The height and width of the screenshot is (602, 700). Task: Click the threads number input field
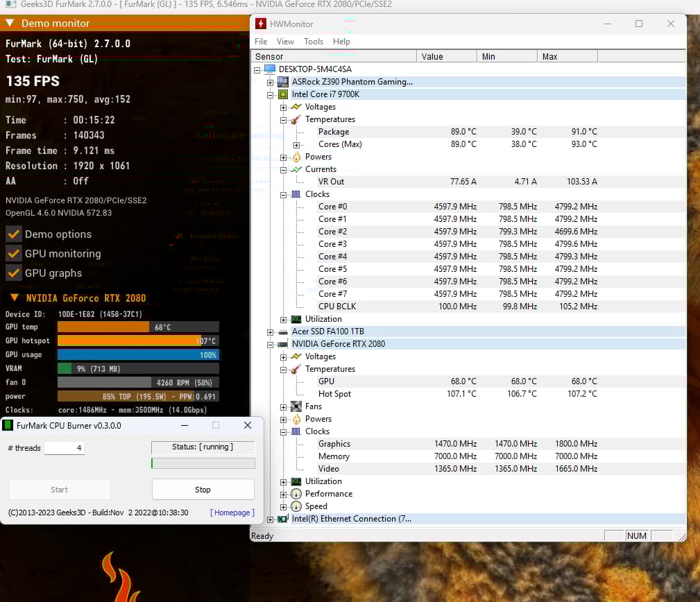64,448
